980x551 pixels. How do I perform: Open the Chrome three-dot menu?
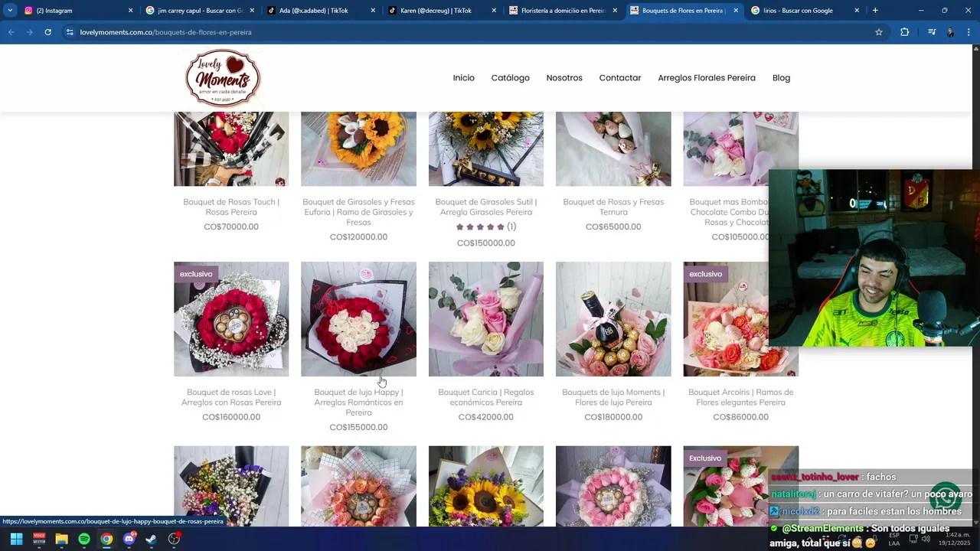coord(969,32)
